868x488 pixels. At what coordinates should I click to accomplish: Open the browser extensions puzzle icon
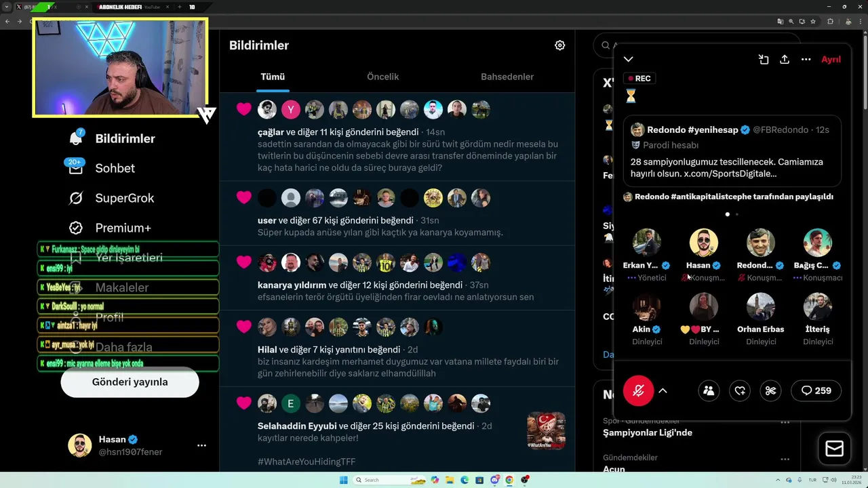coord(830,22)
